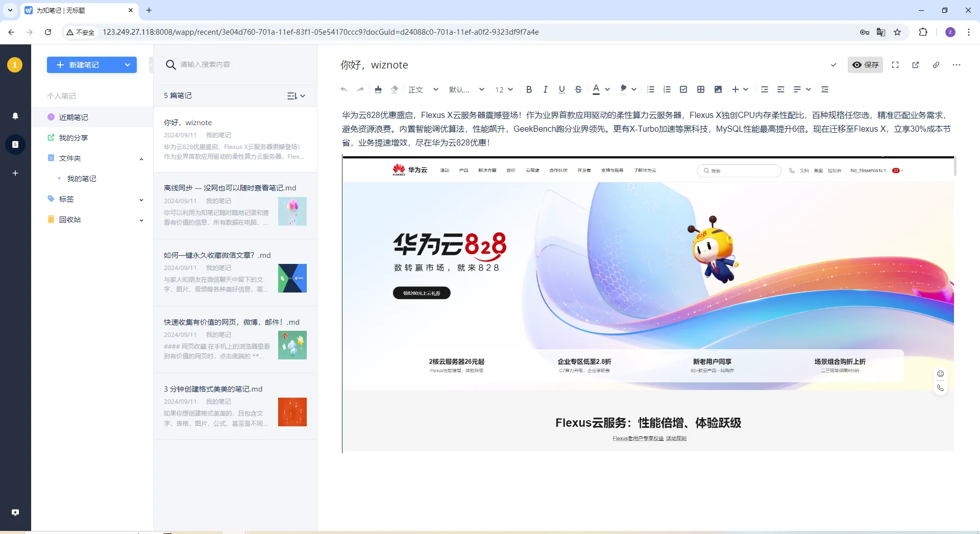
Task: Open the note 如何一键永久收藏微信文章？.md
Action: (x=235, y=273)
